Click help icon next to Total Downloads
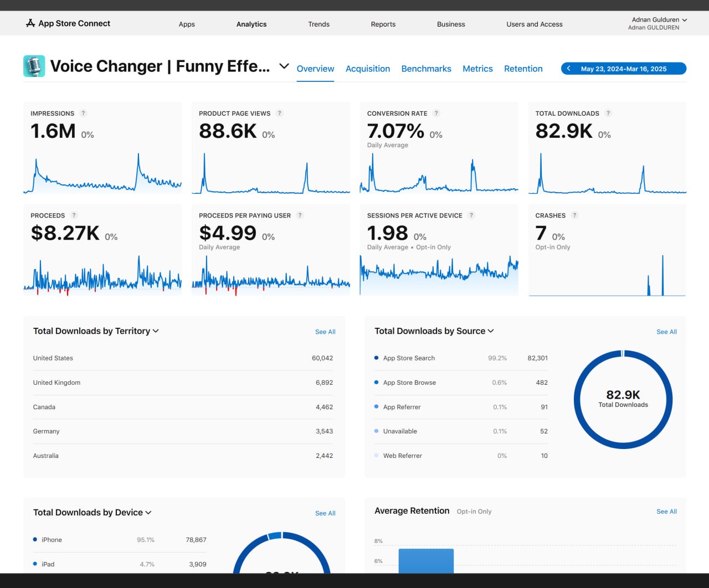 click(608, 114)
